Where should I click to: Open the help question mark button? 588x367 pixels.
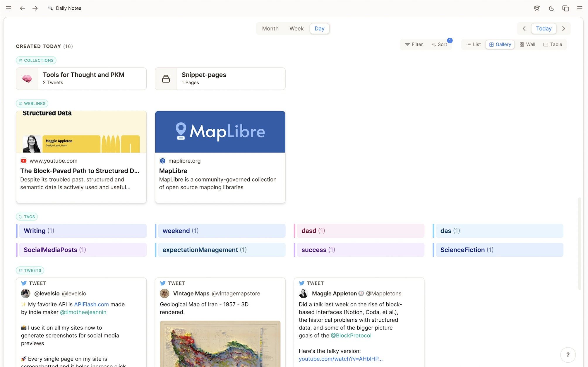point(568,355)
